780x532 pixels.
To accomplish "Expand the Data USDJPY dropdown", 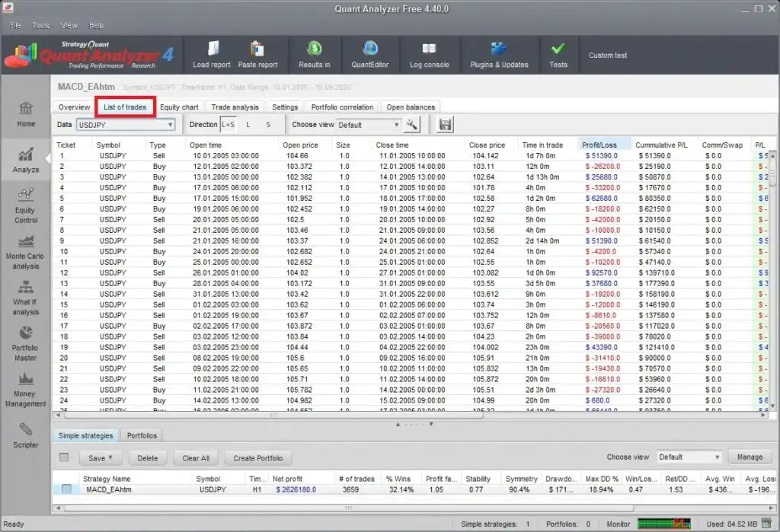I will pos(170,125).
